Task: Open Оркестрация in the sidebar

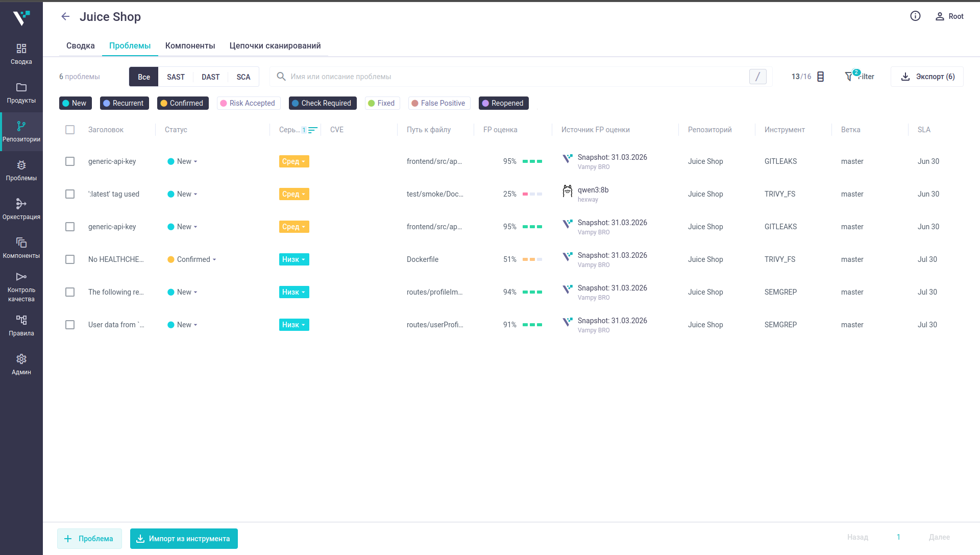Action: (x=21, y=209)
